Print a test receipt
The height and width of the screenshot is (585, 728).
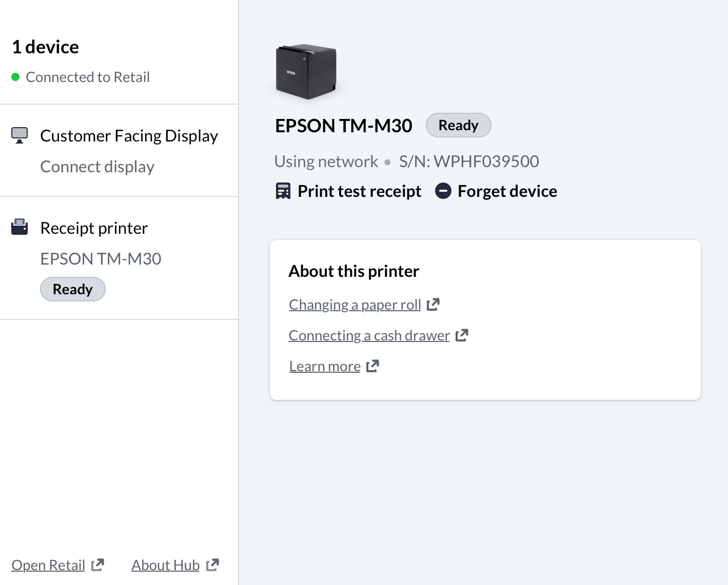(x=359, y=191)
